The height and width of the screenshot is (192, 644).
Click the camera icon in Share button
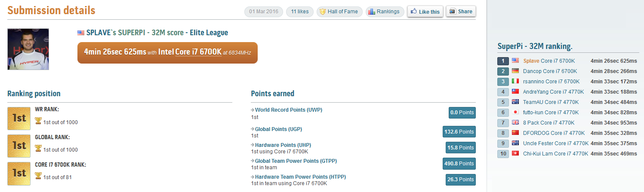tap(453, 12)
